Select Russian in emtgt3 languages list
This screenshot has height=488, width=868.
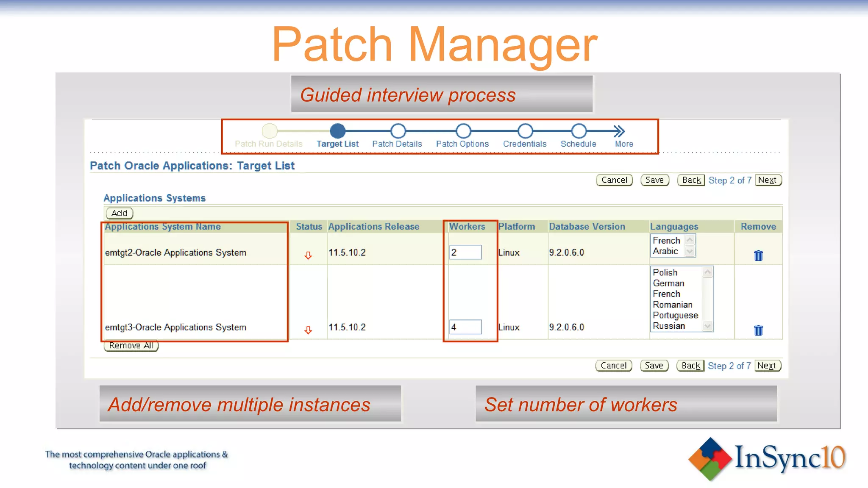pos(669,326)
